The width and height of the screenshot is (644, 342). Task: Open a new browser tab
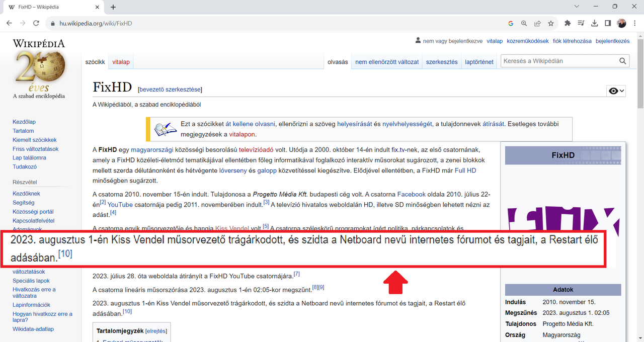pyautogui.click(x=113, y=7)
